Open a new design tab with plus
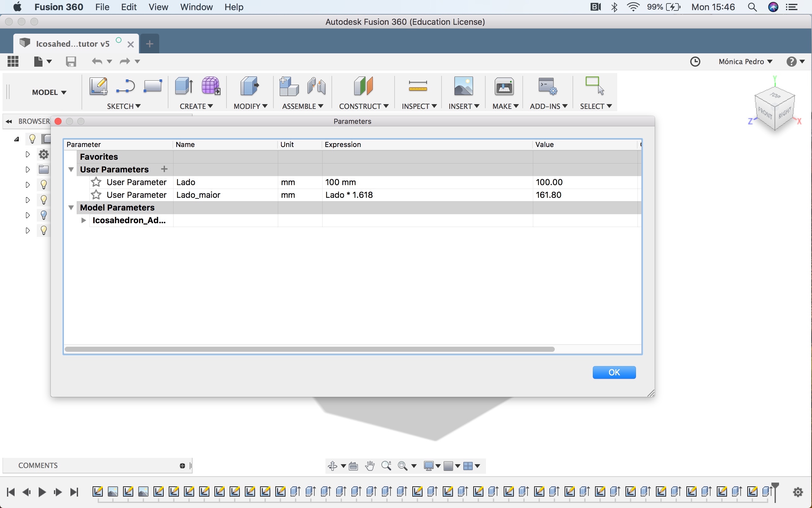 point(150,44)
